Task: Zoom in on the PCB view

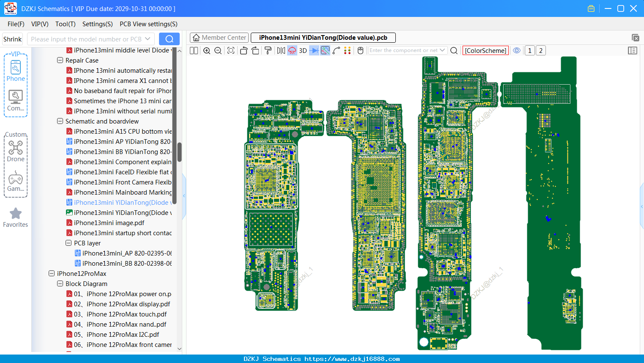Action: pos(207,51)
